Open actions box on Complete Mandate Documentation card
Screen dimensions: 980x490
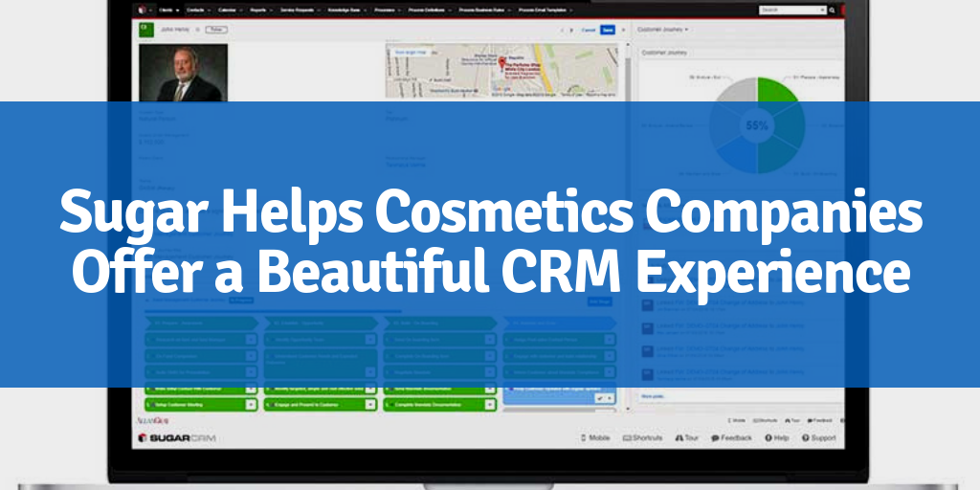[489, 405]
